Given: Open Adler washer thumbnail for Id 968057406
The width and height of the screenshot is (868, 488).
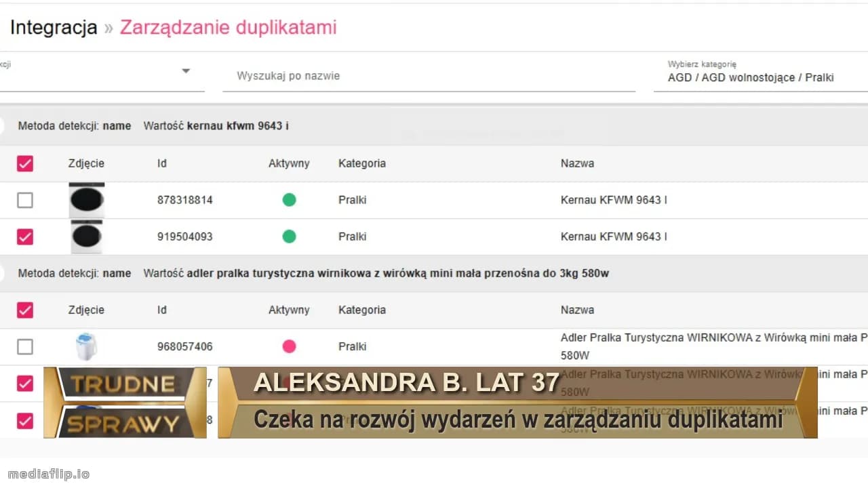Looking at the screenshot, I should coord(86,346).
